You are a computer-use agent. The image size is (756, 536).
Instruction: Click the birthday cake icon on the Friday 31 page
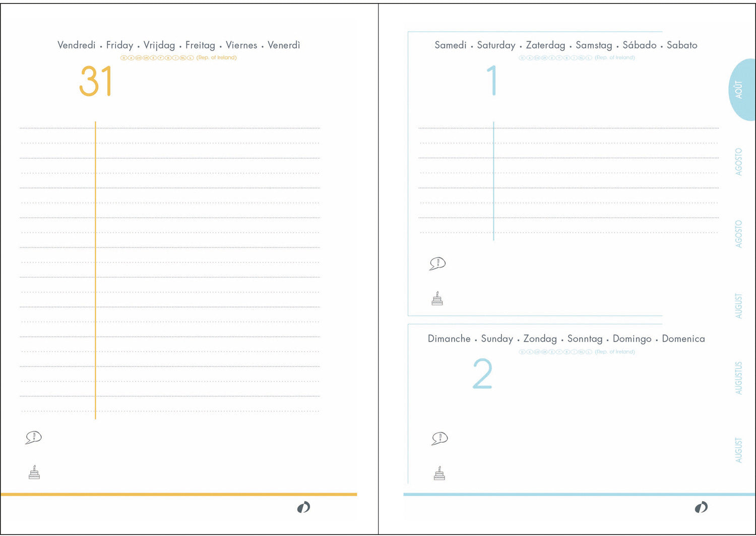point(34,473)
